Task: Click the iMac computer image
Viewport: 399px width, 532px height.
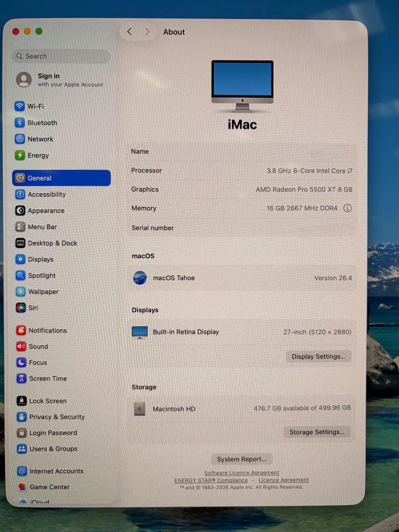Action: (x=243, y=86)
